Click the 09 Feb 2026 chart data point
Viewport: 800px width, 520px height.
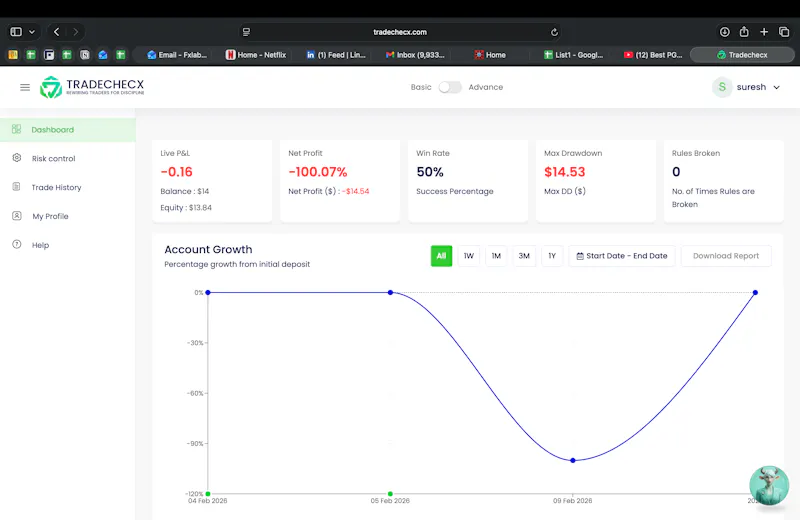[x=573, y=460]
